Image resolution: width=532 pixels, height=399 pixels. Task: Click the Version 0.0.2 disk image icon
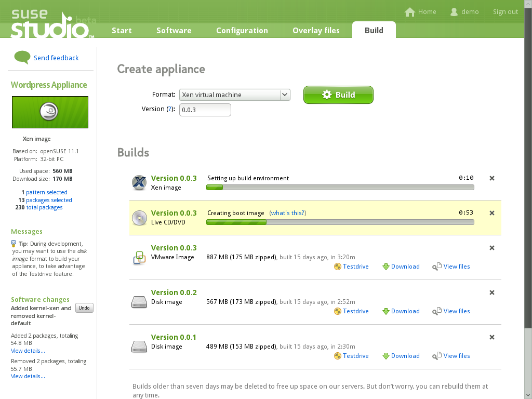point(139,302)
